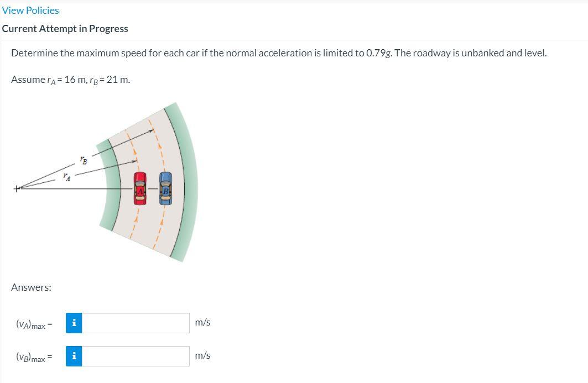Focus the (vA)max answer input field
588x383 pixels.
coord(136,323)
